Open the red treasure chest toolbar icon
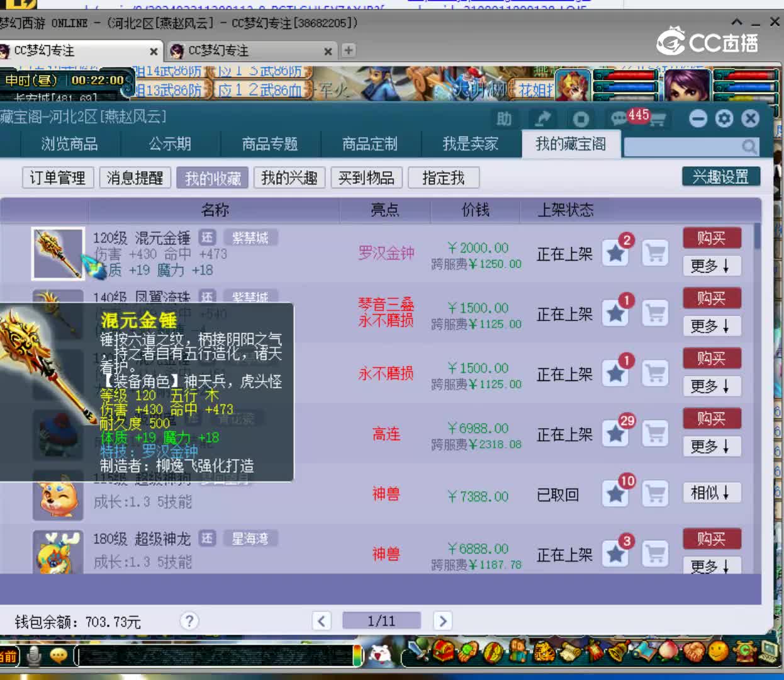This screenshot has width=784, height=680. (444, 650)
